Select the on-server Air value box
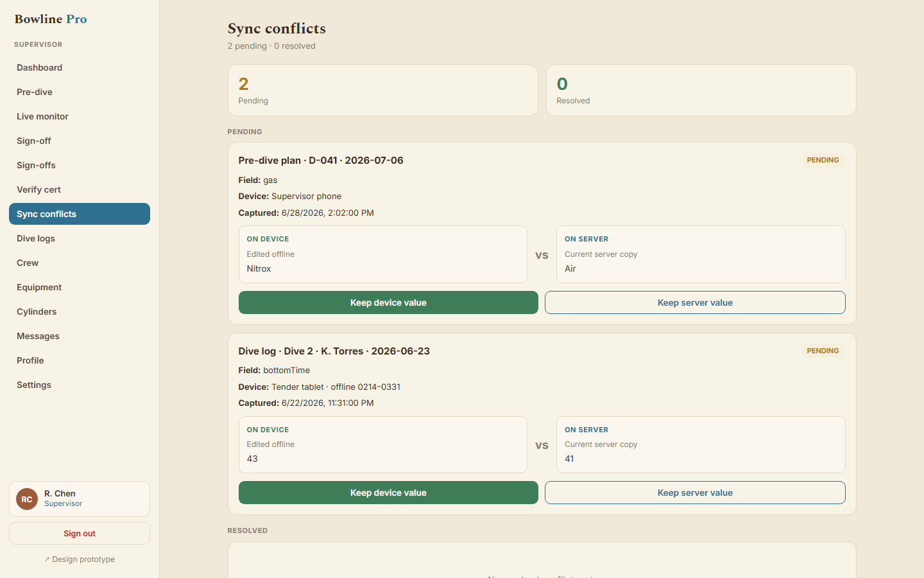Image resolution: width=924 pixels, height=578 pixels. pyautogui.click(x=701, y=254)
